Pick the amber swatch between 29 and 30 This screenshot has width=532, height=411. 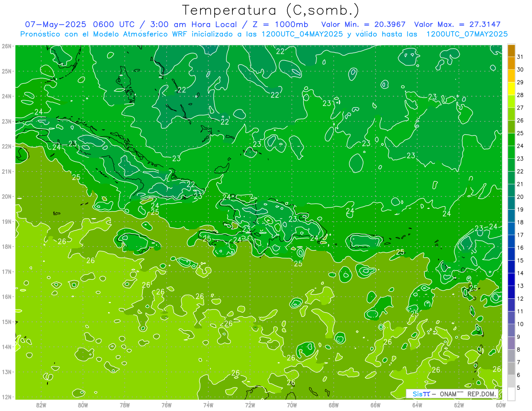click(511, 76)
